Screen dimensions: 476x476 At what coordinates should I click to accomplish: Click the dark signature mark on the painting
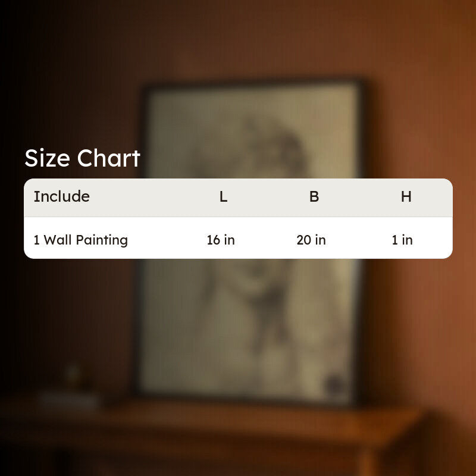334,384
